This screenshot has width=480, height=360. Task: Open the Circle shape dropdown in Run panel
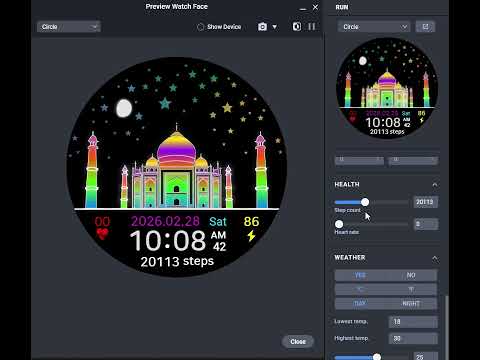coord(374,27)
